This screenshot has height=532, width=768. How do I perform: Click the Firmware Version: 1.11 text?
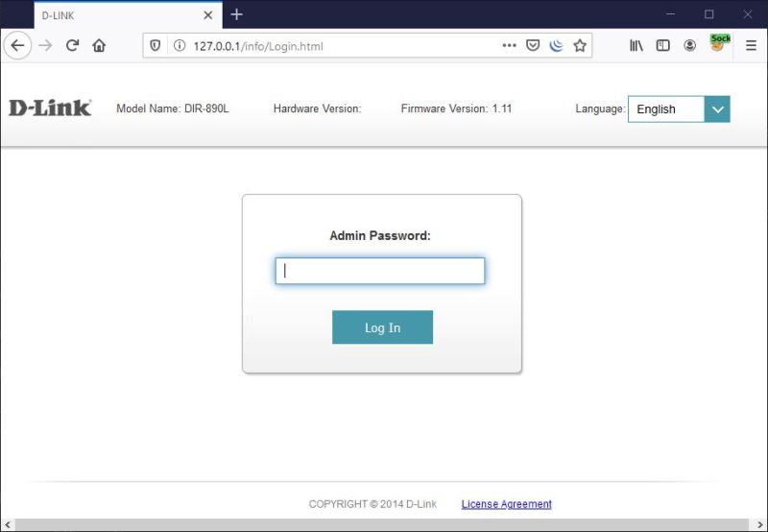[x=456, y=109]
